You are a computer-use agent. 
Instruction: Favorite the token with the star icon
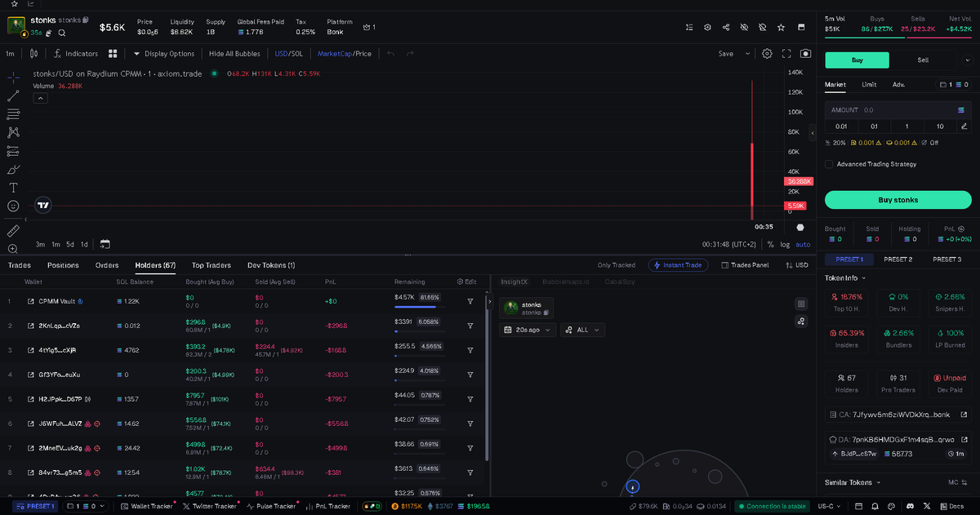(782, 27)
